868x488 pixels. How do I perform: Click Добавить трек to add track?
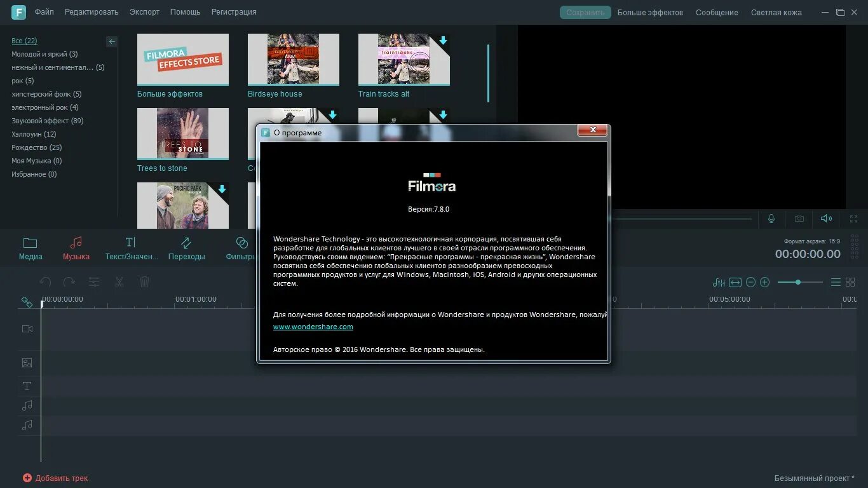pos(55,478)
